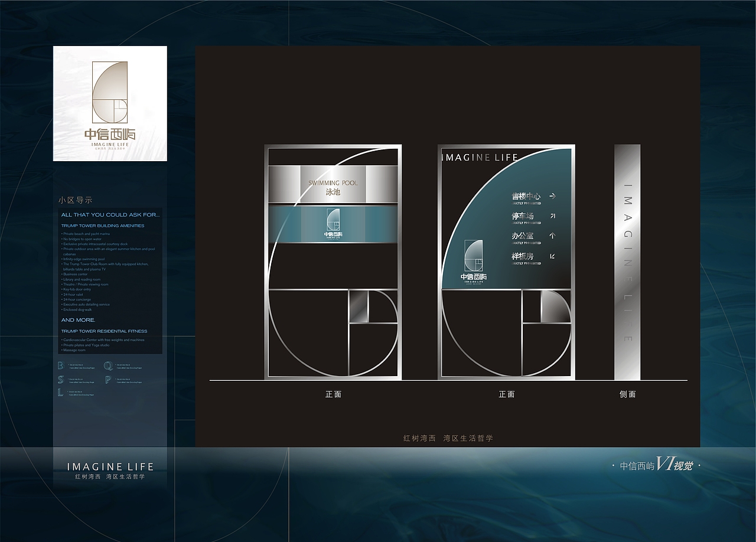Click the 泳池 text on the silver band
Viewport: 756px width, 542px height.
(x=333, y=192)
